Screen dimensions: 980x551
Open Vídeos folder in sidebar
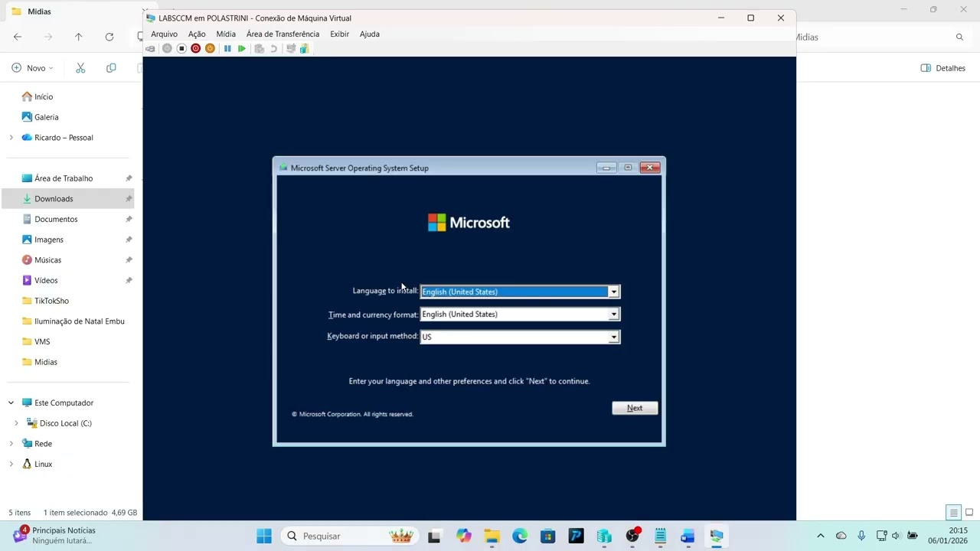click(x=46, y=280)
